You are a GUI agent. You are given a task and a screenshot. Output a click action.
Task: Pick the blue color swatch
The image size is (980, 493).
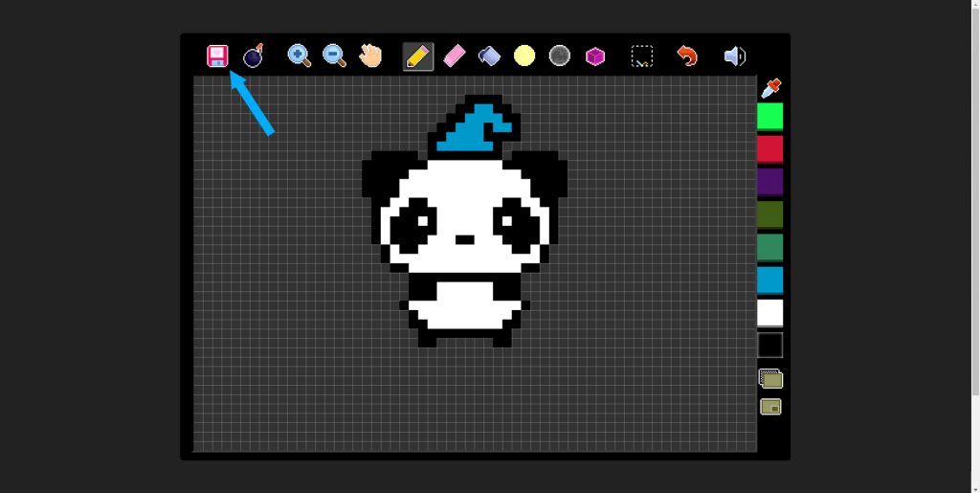[770, 280]
